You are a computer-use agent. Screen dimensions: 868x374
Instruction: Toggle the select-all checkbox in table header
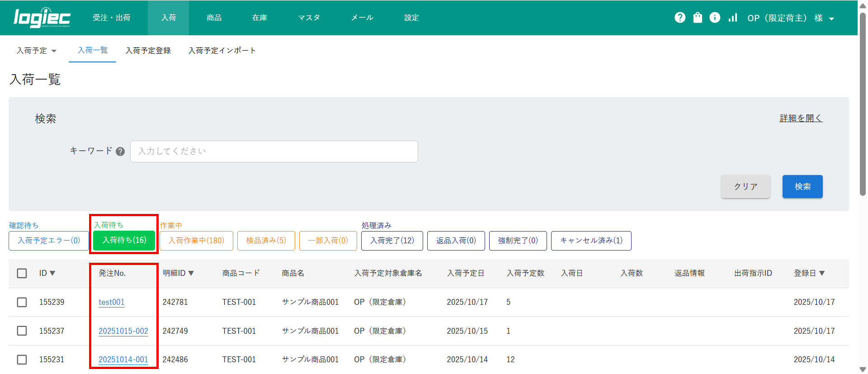pos(22,273)
